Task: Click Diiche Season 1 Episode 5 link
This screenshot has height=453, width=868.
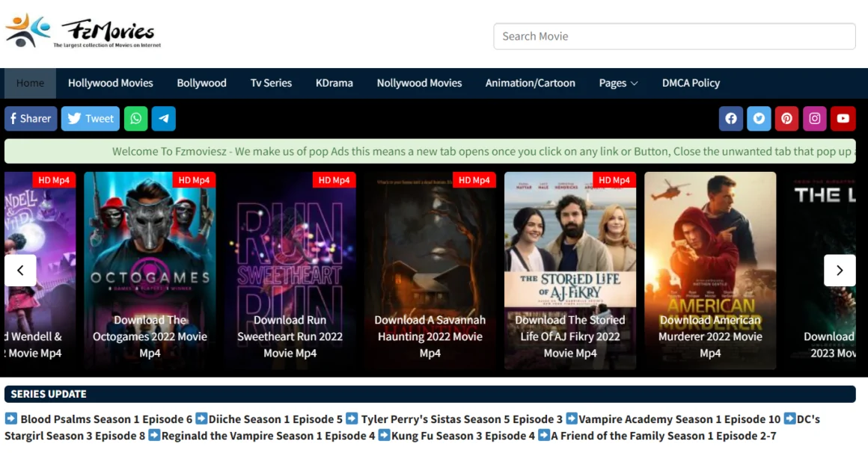Action: (275, 419)
